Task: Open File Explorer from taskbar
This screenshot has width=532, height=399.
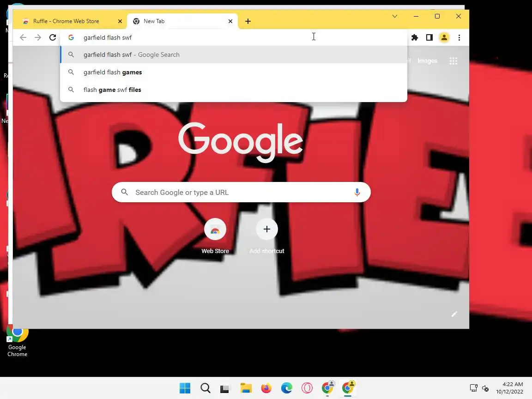Action: [x=246, y=388]
